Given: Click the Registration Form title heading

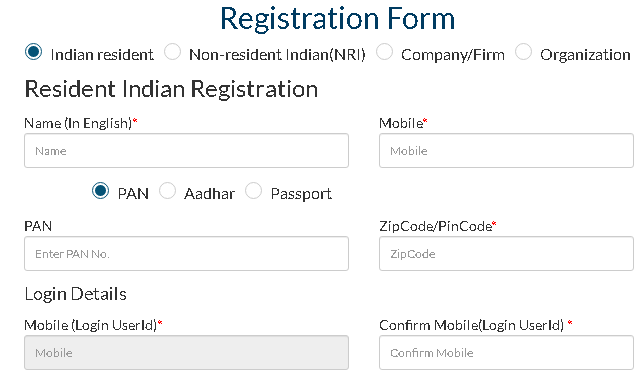Looking at the screenshot, I should (x=337, y=19).
